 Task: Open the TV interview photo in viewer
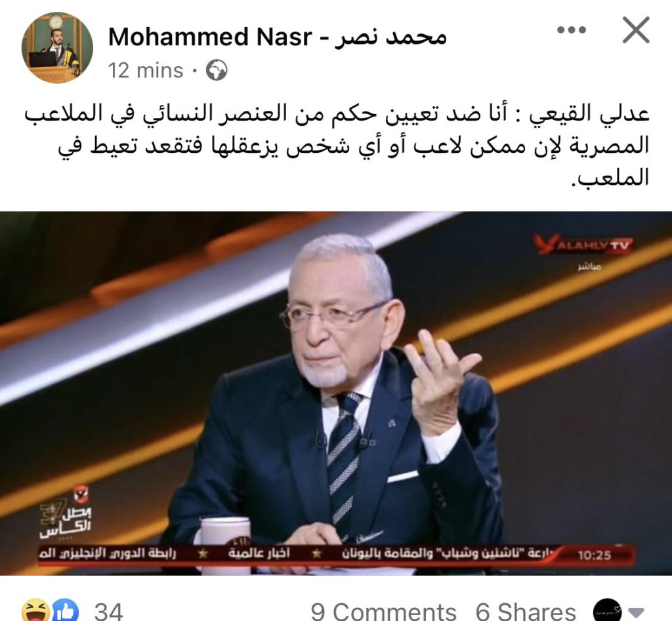336,393
